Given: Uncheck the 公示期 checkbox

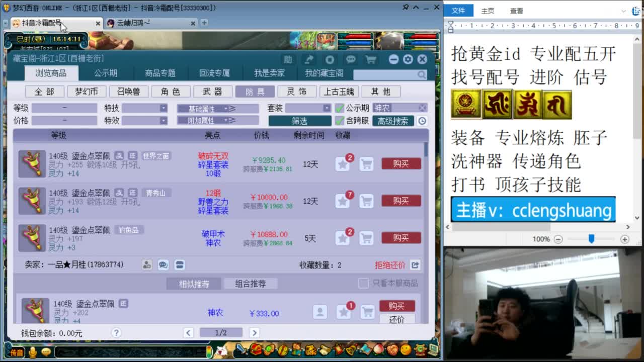Looking at the screenshot, I should 340,108.
